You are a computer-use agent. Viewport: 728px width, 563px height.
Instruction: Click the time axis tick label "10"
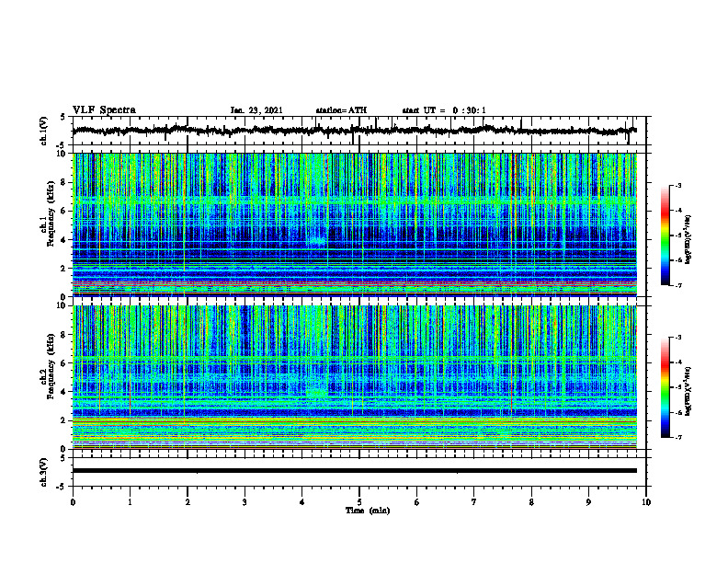pyautogui.click(x=646, y=502)
